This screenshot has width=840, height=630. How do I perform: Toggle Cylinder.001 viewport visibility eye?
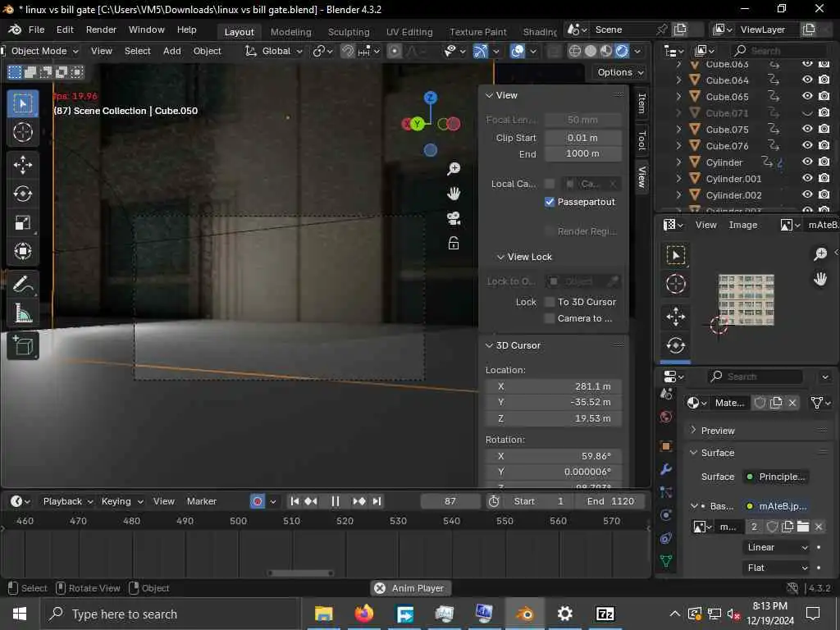pos(807,178)
